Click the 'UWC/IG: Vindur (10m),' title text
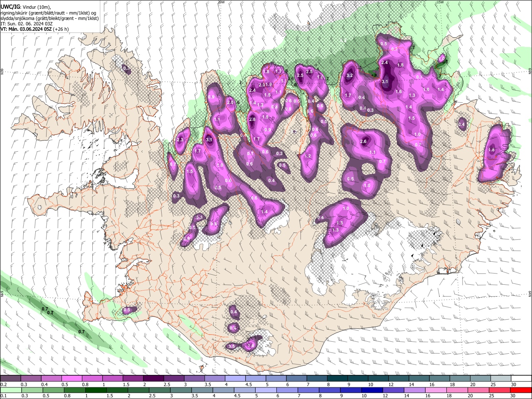 coord(26,7)
